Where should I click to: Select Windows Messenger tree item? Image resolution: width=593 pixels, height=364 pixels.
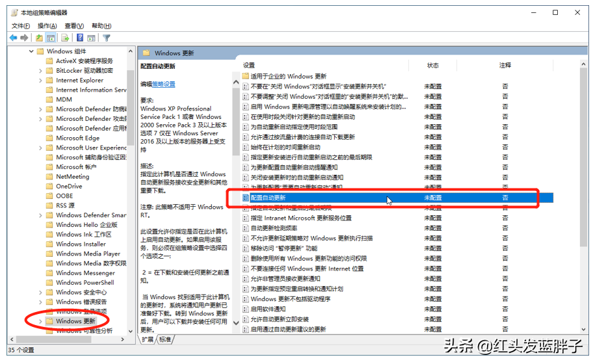pyautogui.click(x=85, y=273)
